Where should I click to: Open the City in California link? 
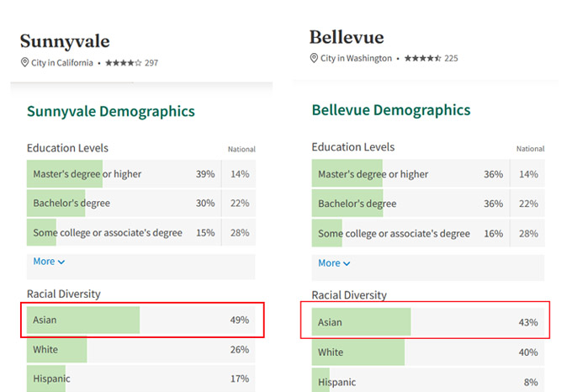point(62,63)
